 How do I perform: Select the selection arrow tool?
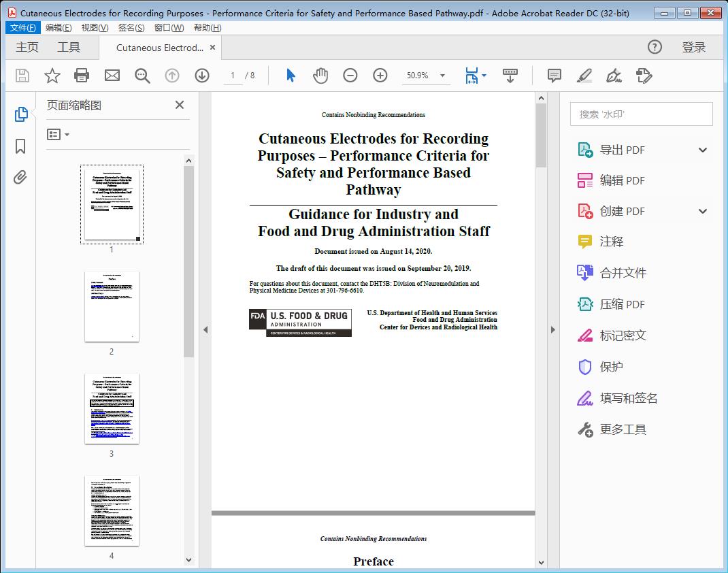pyautogui.click(x=289, y=76)
